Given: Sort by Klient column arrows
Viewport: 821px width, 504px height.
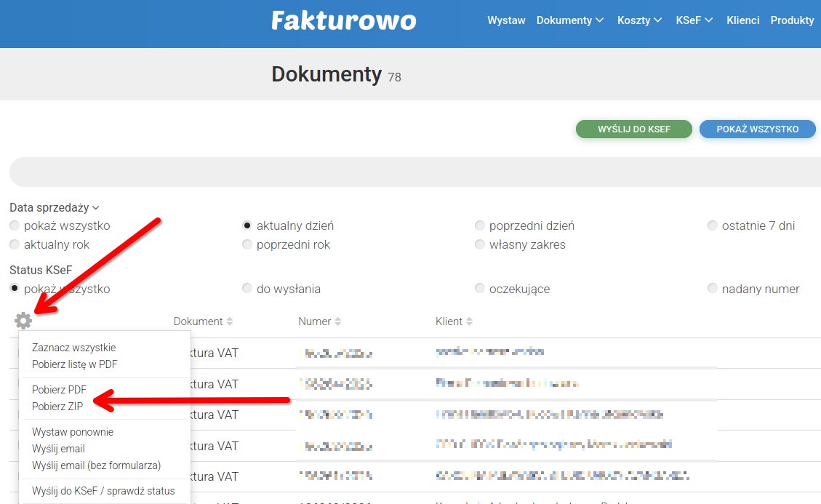Looking at the screenshot, I should pos(469,321).
